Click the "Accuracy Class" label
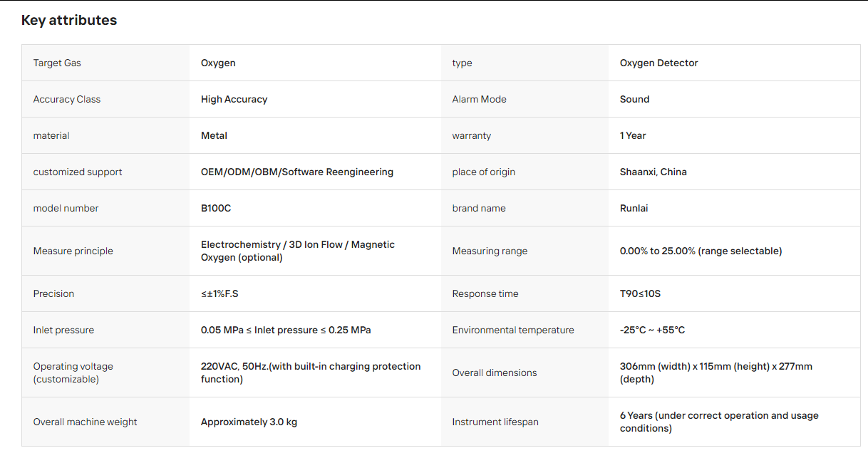Viewport: 868px width, 453px height. point(67,99)
